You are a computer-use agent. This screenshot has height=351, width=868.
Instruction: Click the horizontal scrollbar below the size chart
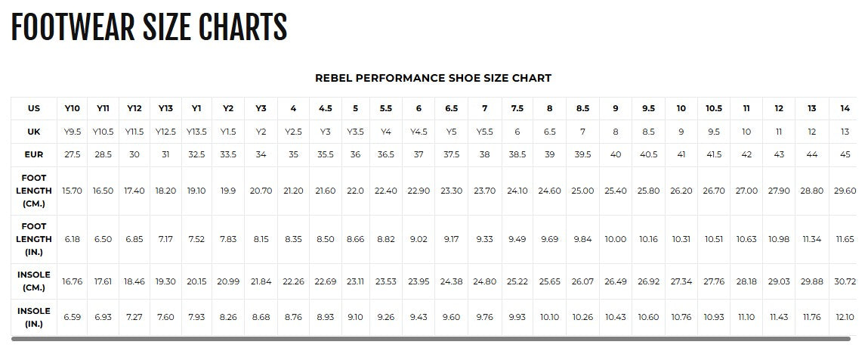click(x=431, y=339)
